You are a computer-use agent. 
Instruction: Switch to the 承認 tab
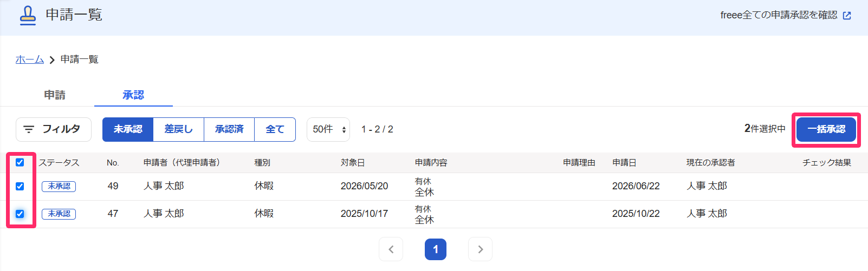133,95
